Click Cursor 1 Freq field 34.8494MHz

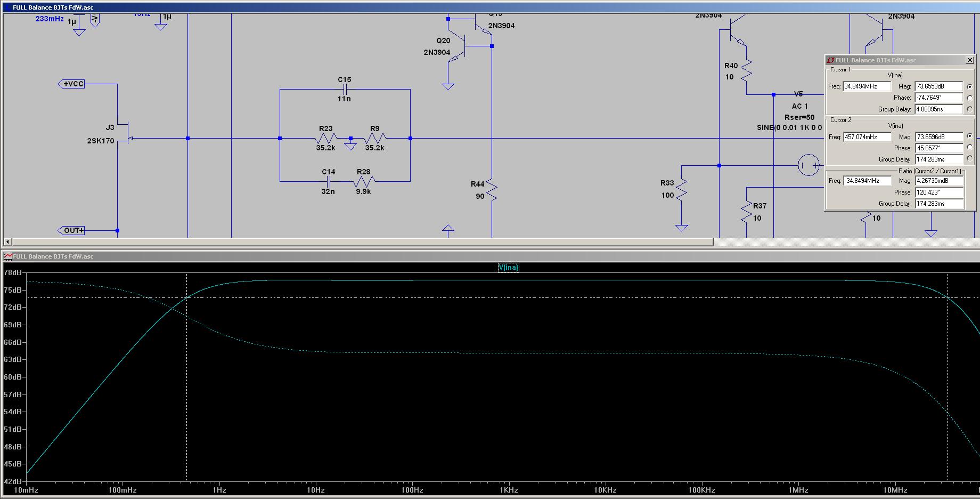(x=867, y=86)
